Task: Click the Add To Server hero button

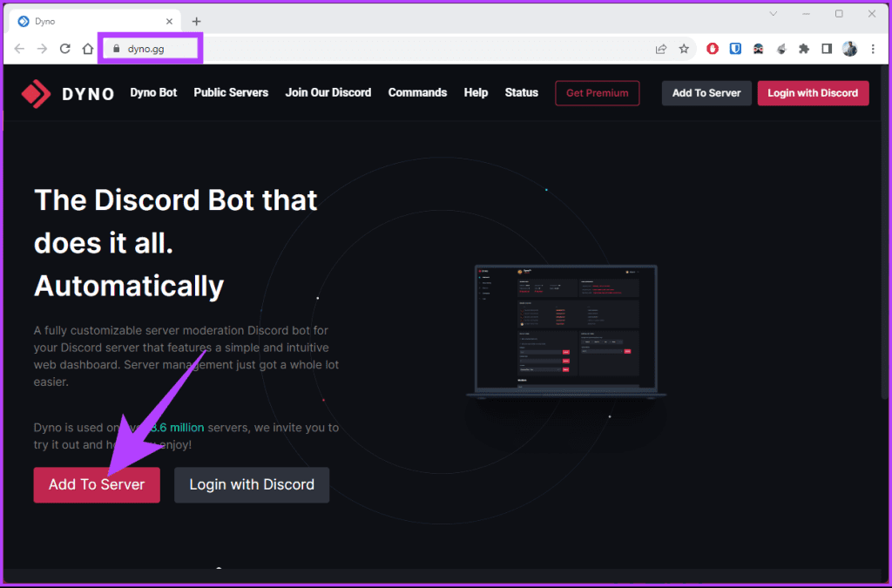Action: 96,485
